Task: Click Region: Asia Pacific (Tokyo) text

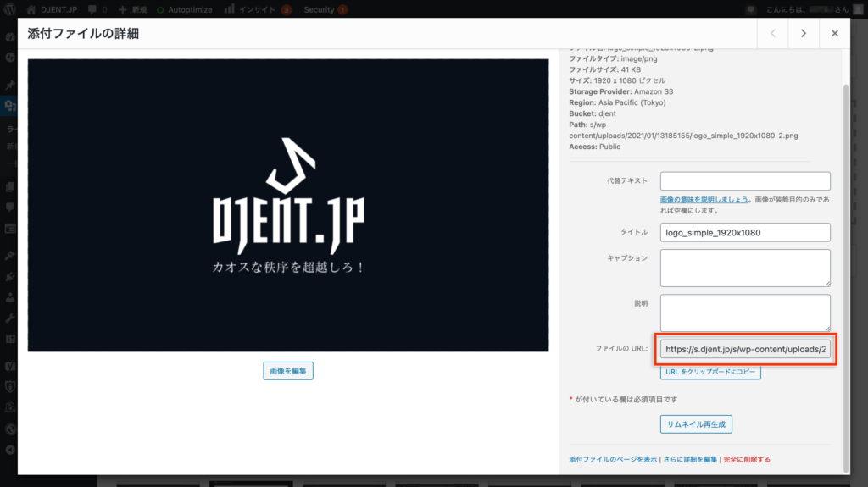Action: point(617,103)
